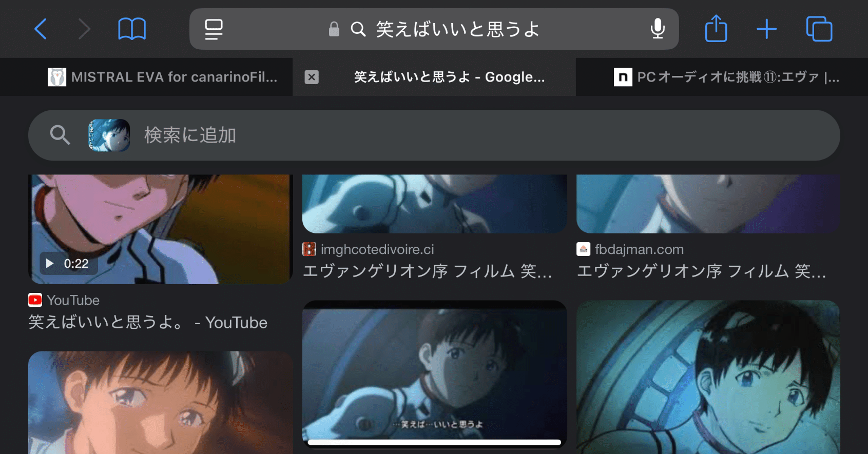Tap the imghcotedivoire.ci favicon

coord(309,249)
